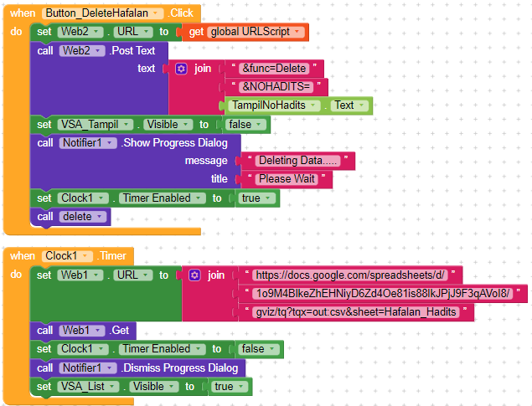Viewport: 532px width, 406px height.
Task: Open VSA_Tampil component dropdown
Action: pos(96,125)
